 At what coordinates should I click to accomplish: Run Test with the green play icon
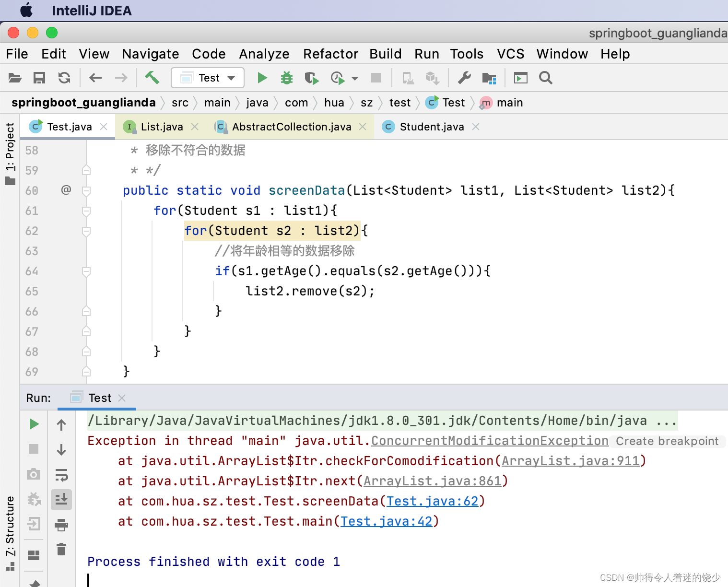pos(262,78)
